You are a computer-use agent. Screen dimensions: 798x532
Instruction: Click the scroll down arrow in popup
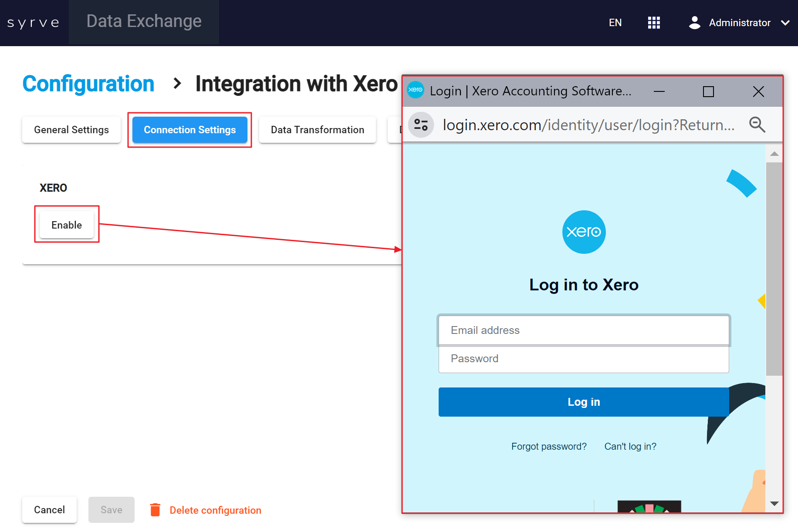pos(774,504)
